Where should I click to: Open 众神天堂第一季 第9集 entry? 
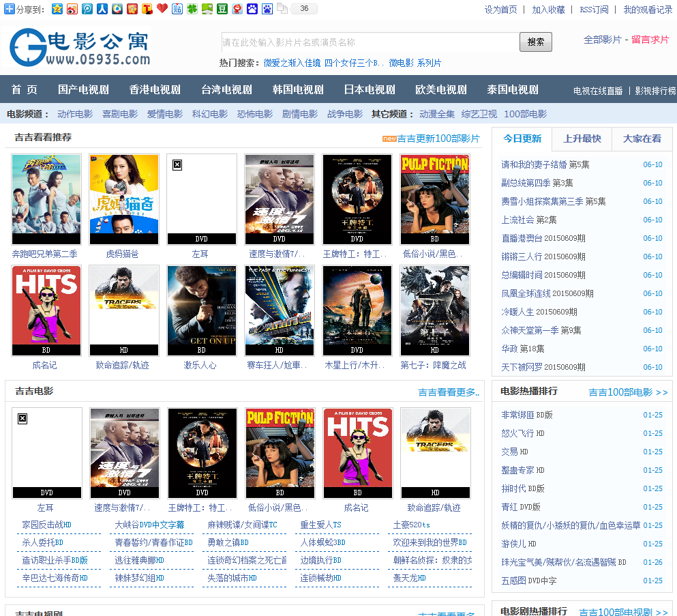[x=541, y=330]
